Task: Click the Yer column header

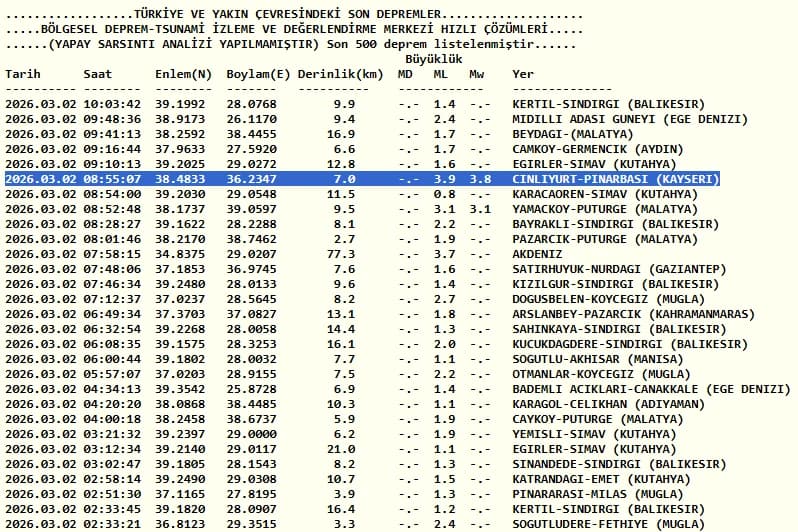Action: pyautogui.click(x=523, y=74)
